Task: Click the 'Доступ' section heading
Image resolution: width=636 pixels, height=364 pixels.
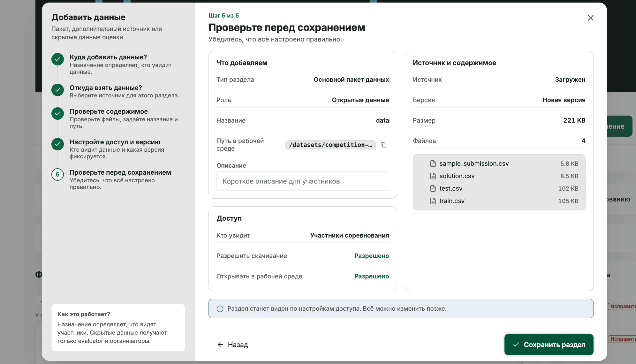Action: 229,218
